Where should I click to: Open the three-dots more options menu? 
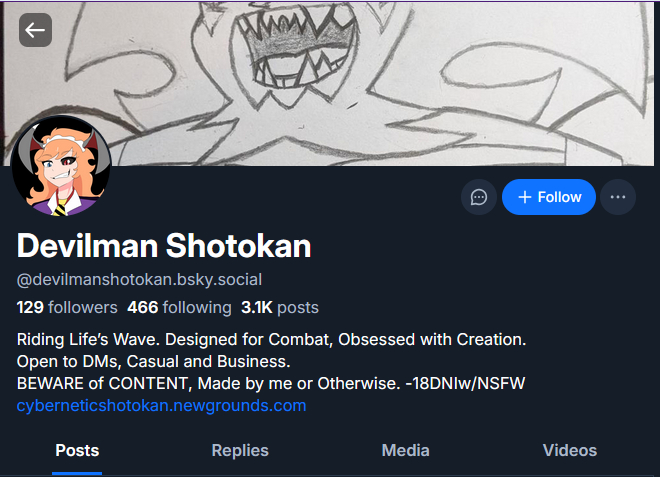pos(618,197)
